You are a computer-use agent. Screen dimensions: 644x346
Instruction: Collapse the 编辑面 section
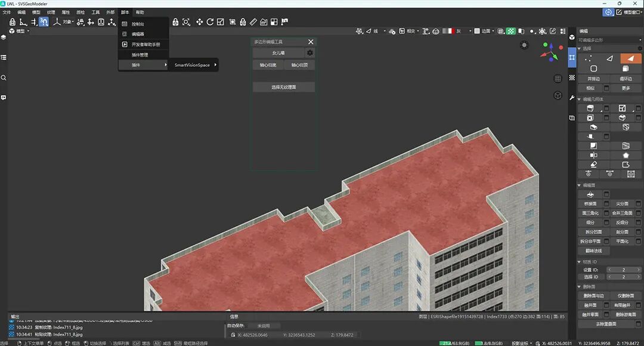point(580,186)
